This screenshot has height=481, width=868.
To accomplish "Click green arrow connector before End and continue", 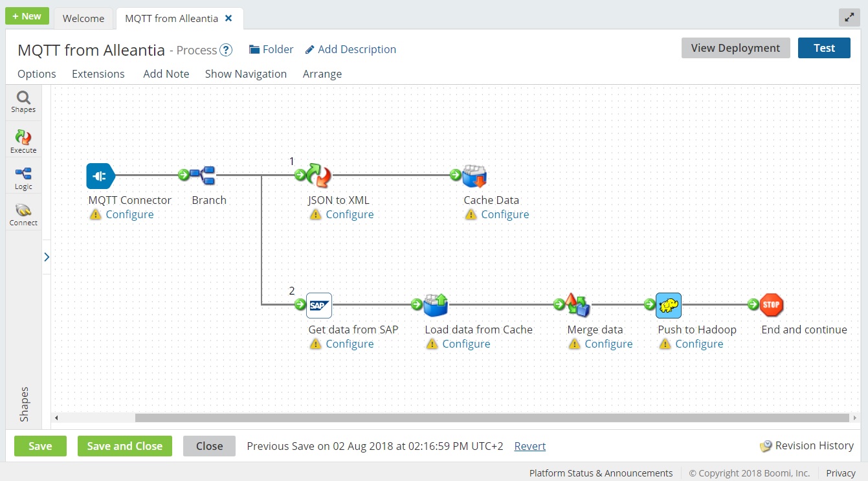I will point(753,304).
